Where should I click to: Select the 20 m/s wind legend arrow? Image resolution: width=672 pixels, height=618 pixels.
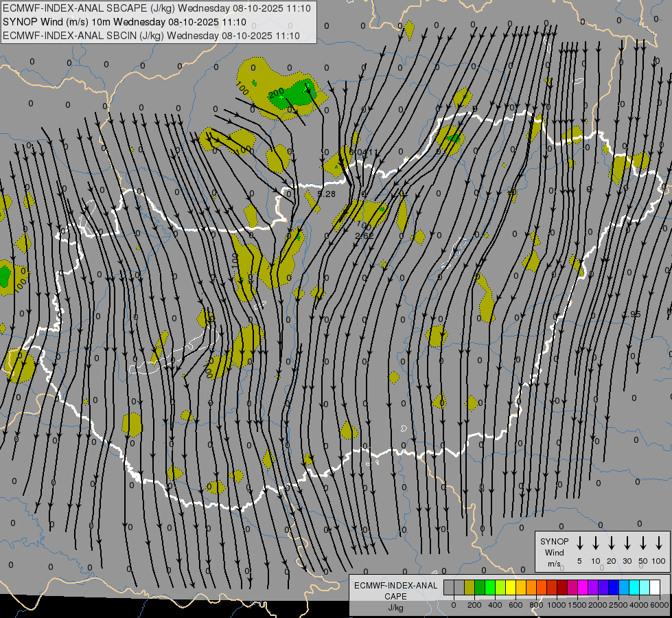coord(612,543)
